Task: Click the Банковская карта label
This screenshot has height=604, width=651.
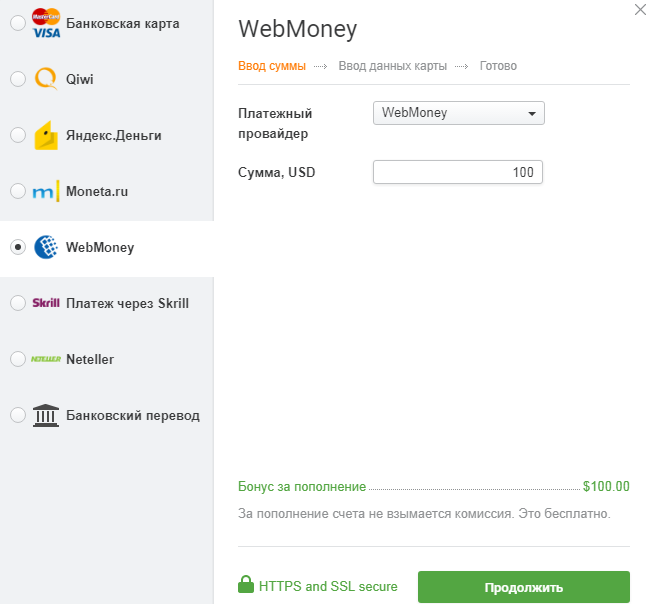Action: click(123, 24)
